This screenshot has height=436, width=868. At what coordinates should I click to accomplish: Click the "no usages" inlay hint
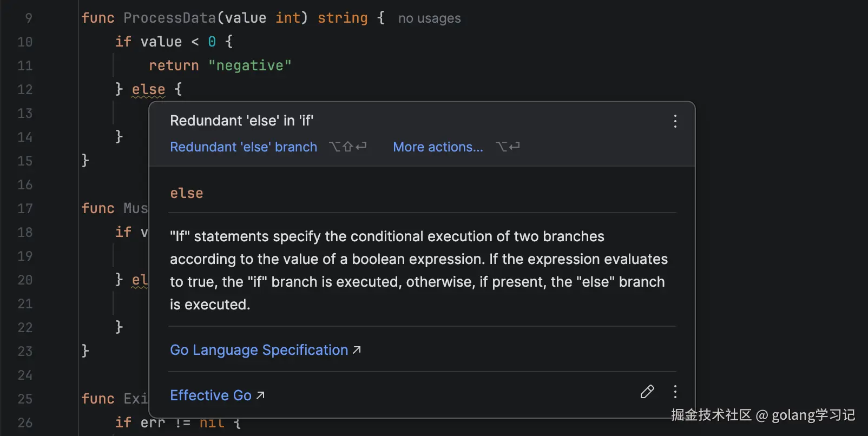tap(429, 18)
